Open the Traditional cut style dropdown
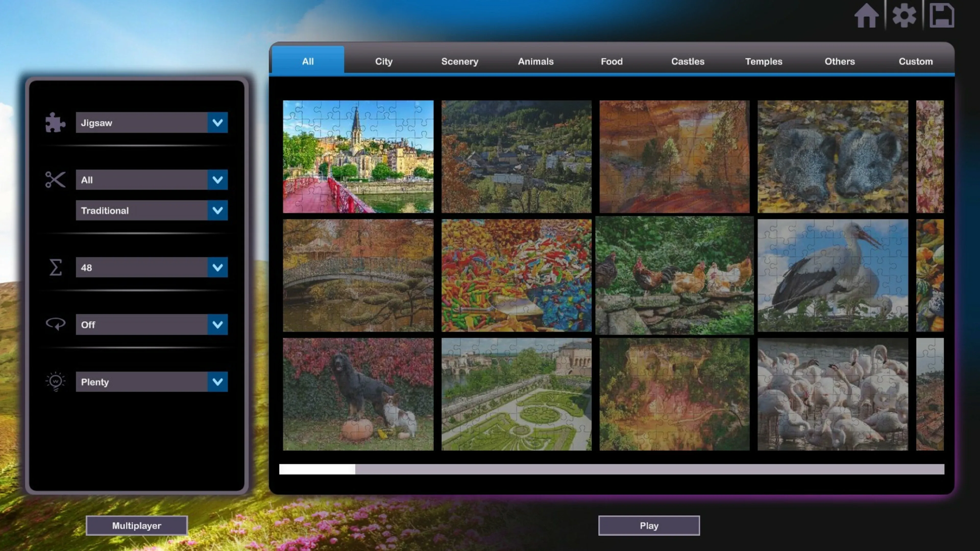The width and height of the screenshot is (980, 551). (217, 210)
